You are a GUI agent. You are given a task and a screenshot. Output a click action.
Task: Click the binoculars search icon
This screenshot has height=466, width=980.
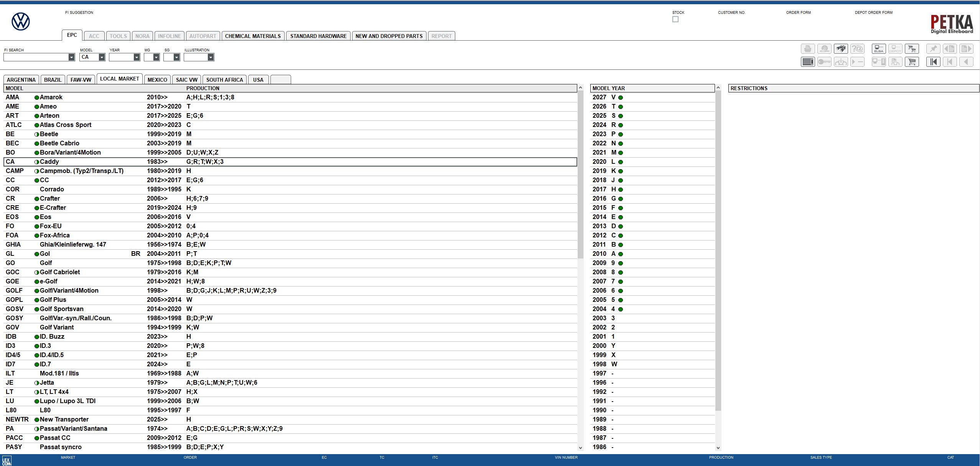click(x=841, y=49)
